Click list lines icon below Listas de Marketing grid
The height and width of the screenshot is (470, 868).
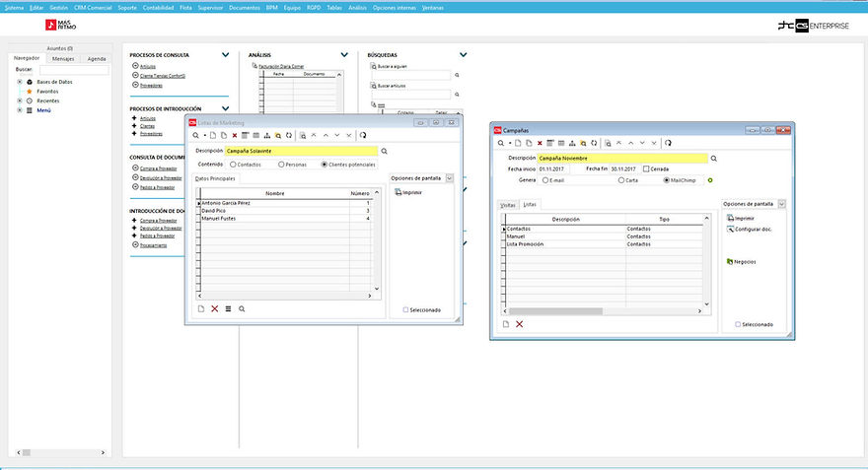coord(228,309)
